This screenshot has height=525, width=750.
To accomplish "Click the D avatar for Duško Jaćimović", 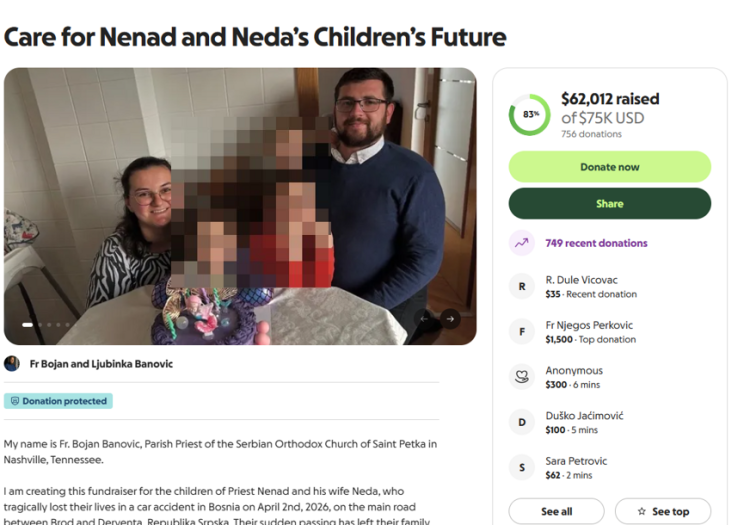I will [x=521, y=423].
